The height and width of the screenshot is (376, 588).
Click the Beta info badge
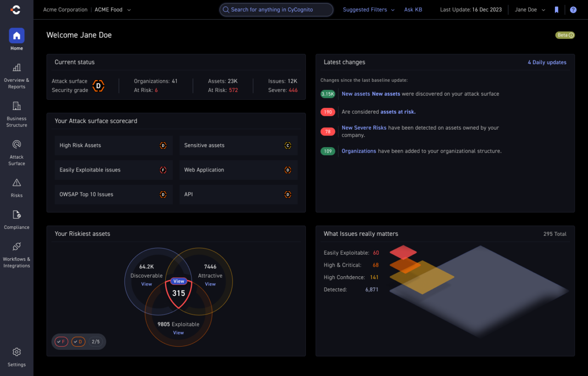coord(565,35)
